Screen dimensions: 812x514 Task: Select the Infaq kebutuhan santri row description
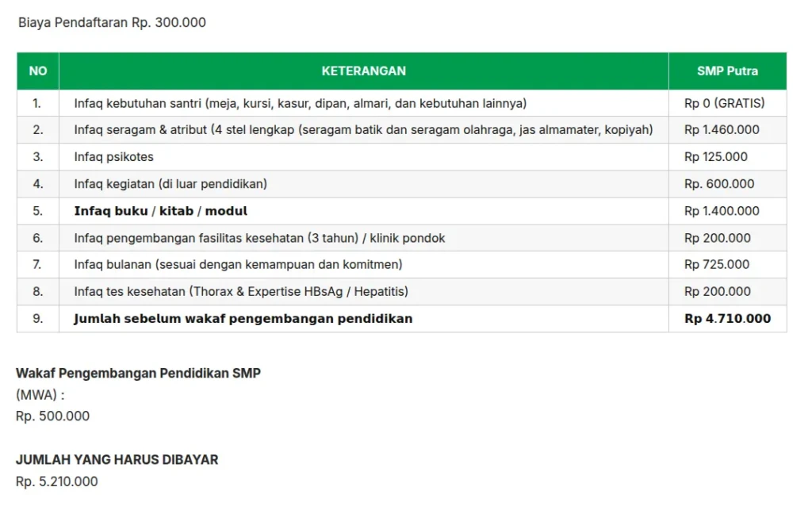(300, 103)
